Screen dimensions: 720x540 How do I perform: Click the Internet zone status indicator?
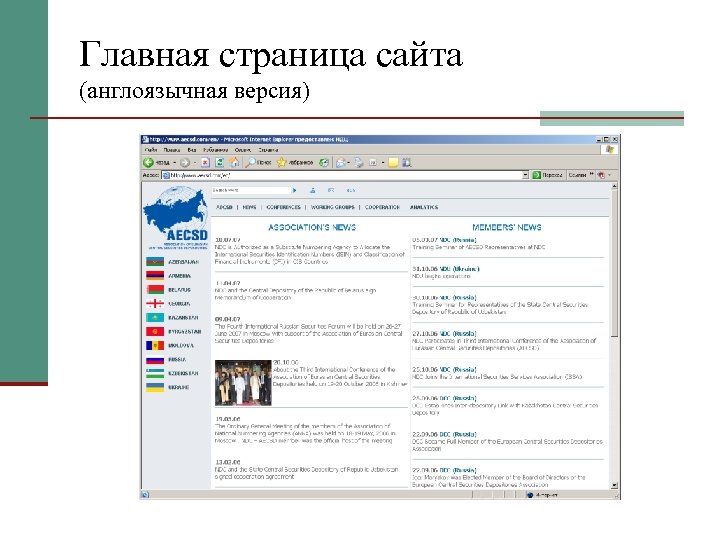(x=543, y=495)
